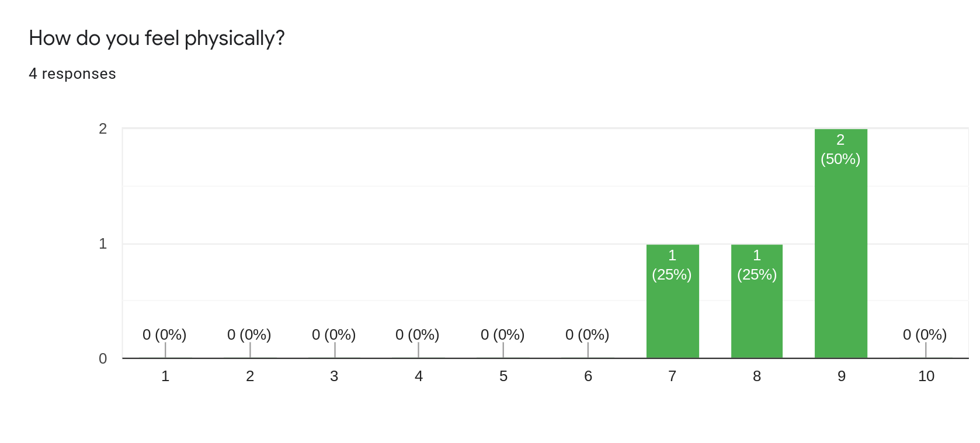Click the "0 (0%)" label above rating 10

[x=925, y=334]
